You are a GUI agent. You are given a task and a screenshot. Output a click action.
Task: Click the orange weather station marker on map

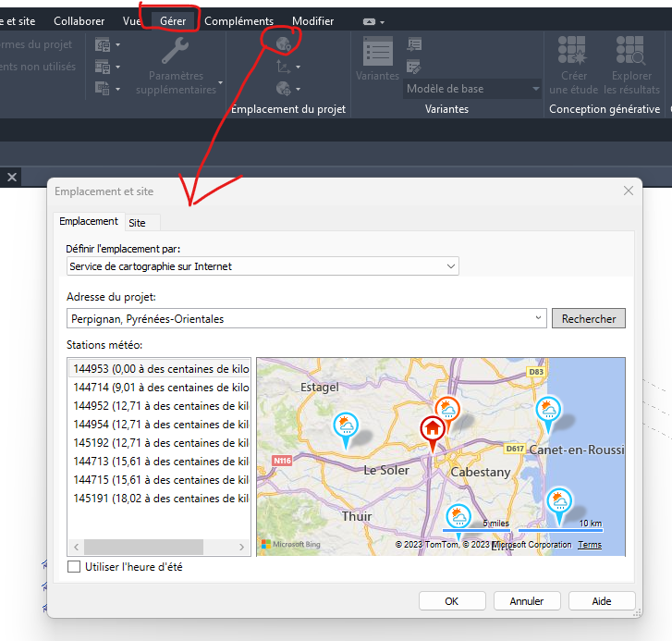tap(448, 408)
